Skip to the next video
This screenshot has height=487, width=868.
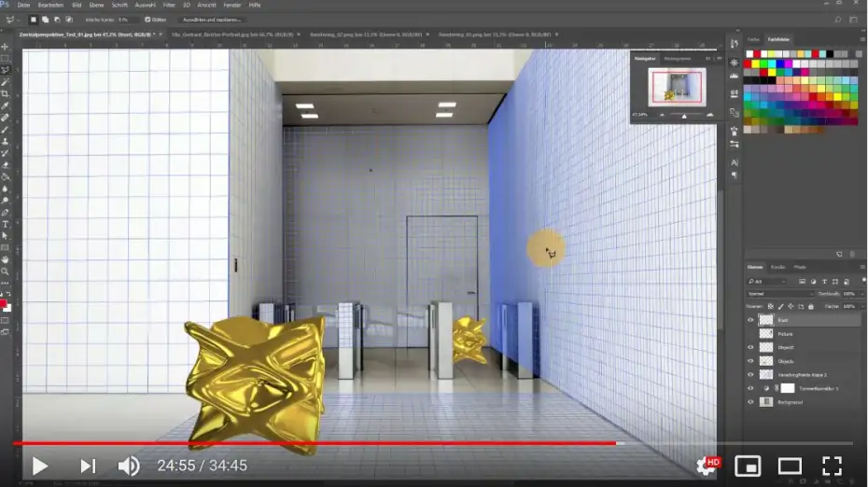(88, 466)
